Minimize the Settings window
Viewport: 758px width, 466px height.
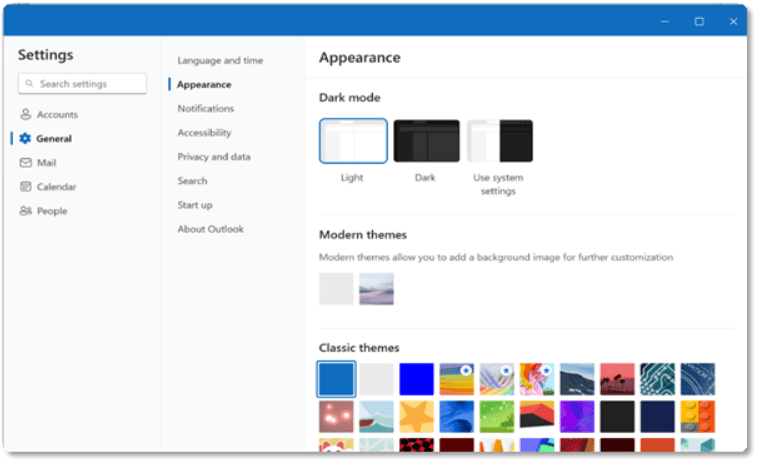coord(665,21)
